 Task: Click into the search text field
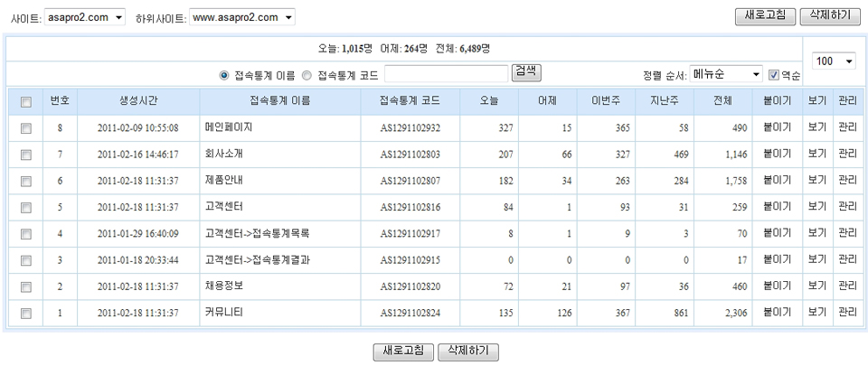click(447, 74)
